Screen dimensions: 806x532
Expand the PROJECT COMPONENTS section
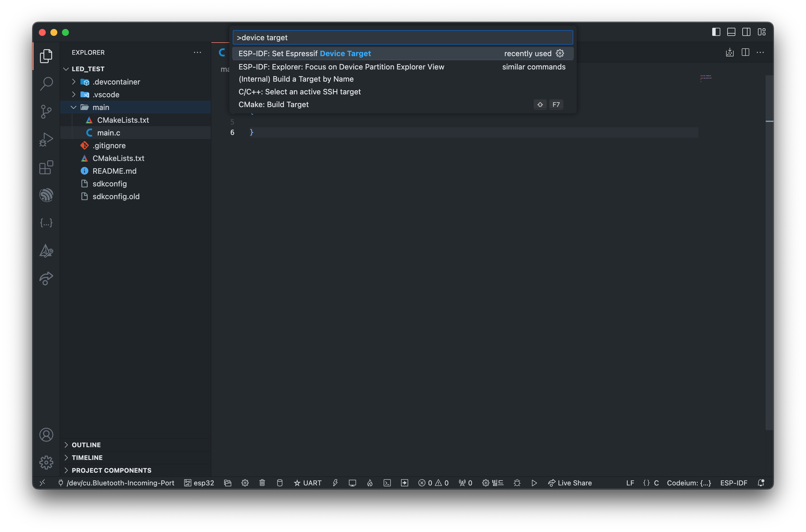point(111,470)
